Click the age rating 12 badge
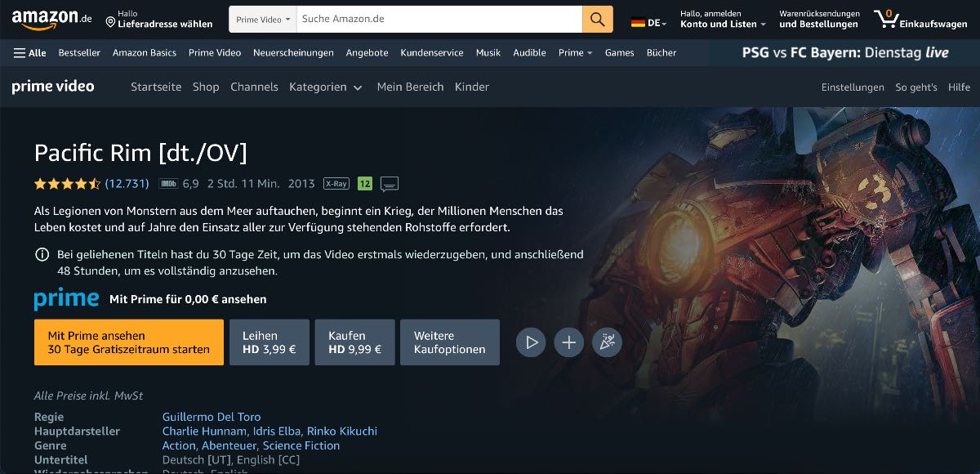 click(365, 184)
